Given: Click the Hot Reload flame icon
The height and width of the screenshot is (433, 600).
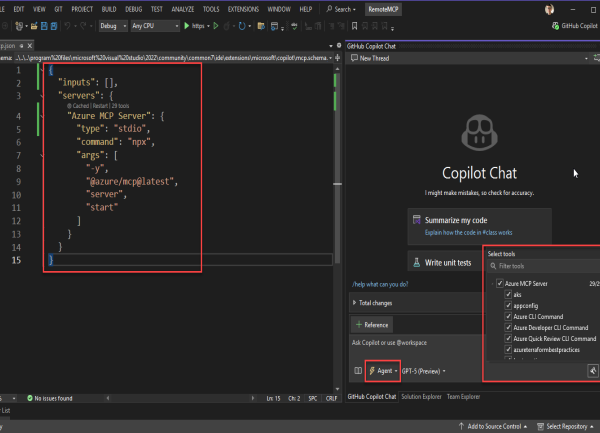Looking at the screenshot, I should click(227, 26).
